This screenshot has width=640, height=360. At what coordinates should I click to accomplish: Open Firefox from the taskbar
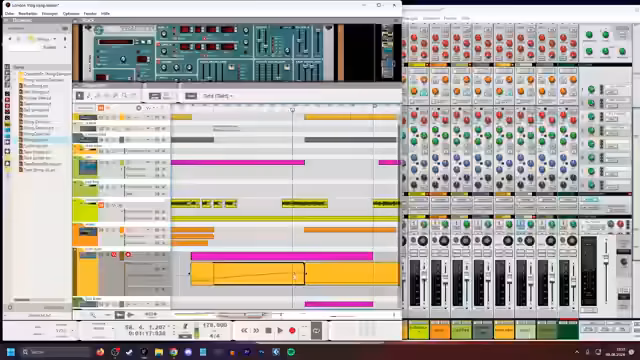(x=100, y=352)
